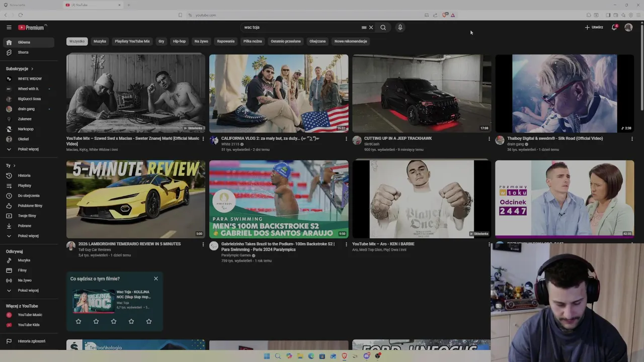Image resolution: width=644 pixels, height=362 pixels.
Task: Open Do obejrzenia watch-later list
Action: (x=28, y=196)
